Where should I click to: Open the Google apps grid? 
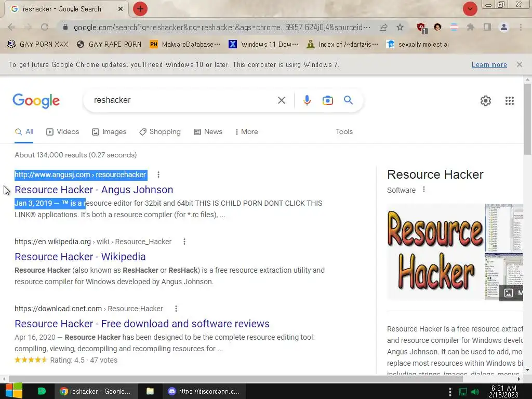pos(509,101)
